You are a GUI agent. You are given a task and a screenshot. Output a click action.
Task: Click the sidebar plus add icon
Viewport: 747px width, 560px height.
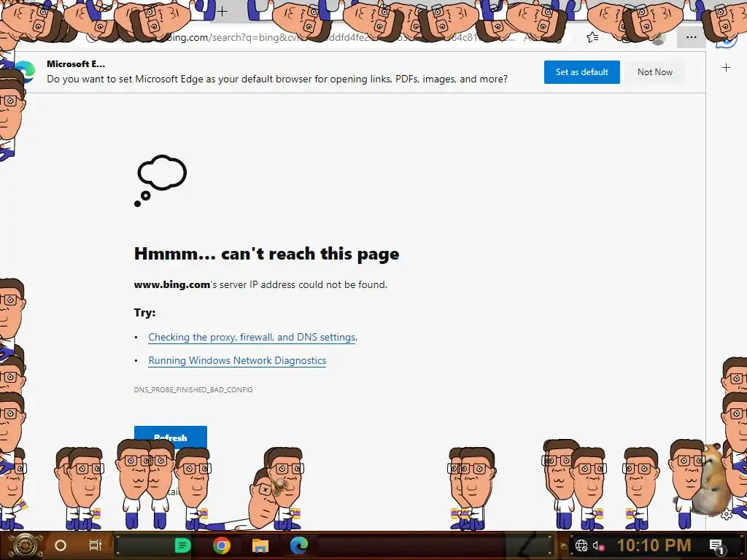(726, 68)
